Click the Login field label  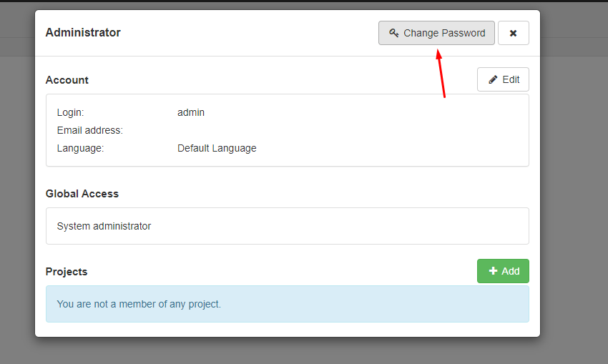[70, 112]
